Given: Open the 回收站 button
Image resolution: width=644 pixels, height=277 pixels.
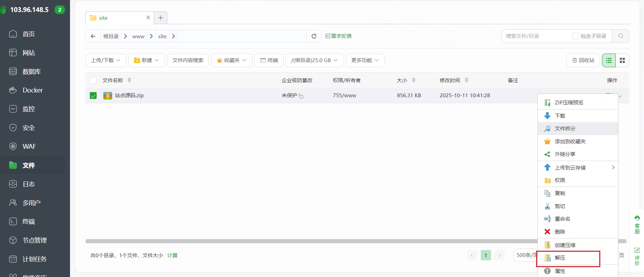Looking at the screenshot, I should click(x=583, y=60).
